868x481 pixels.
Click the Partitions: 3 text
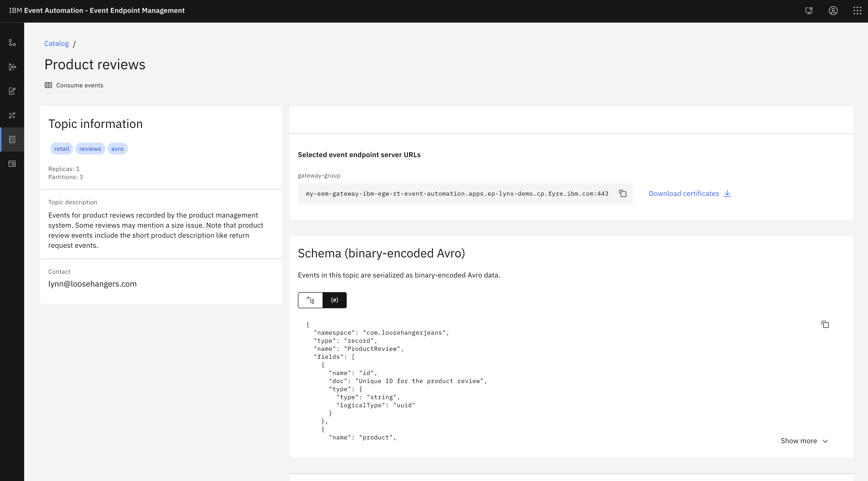click(65, 177)
